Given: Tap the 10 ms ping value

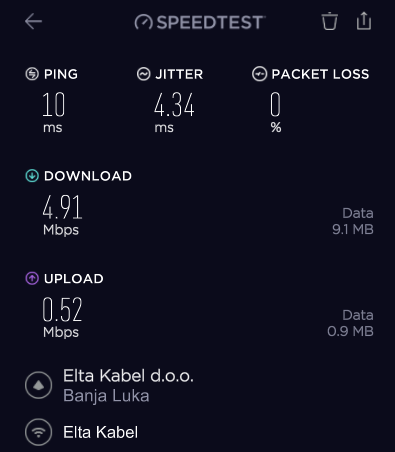Looking at the screenshot, I should [53, 112].
